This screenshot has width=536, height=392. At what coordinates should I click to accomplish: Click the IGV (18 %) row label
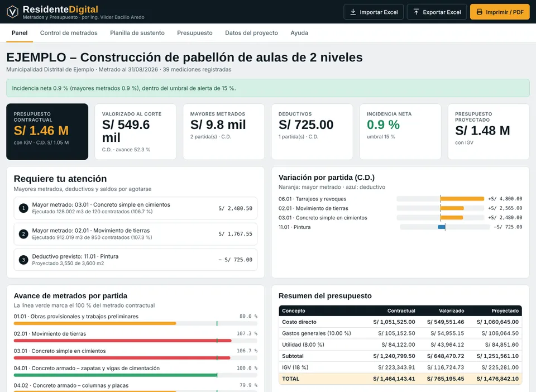295,367
